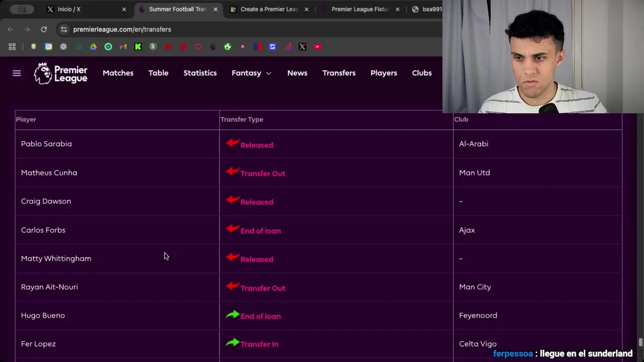Click the red arrow beside Carlos Forbs's End of loan
644x362 pixels.
point(232,229)
